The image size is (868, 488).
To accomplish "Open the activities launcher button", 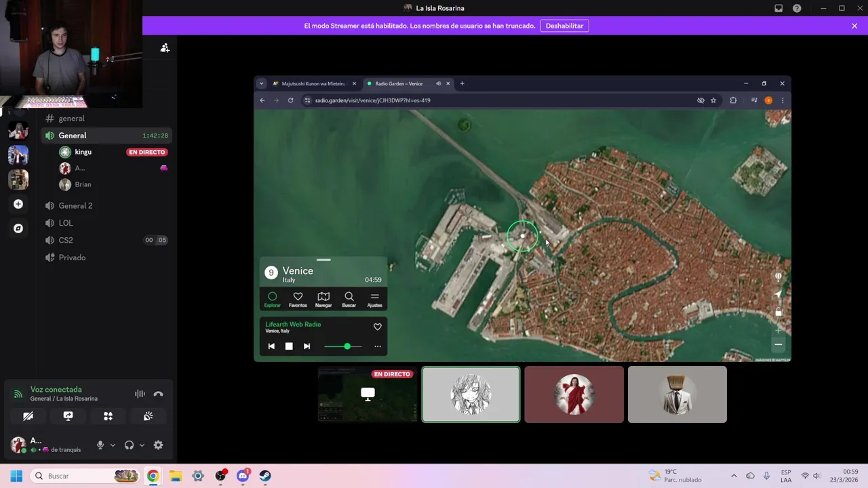I will 108,416.
